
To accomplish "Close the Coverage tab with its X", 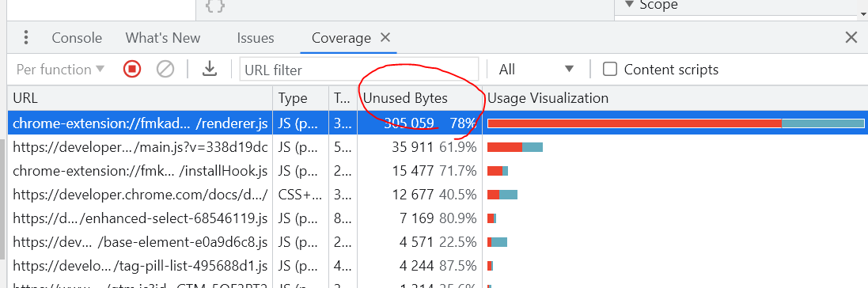I will click(x=385, y=38).
